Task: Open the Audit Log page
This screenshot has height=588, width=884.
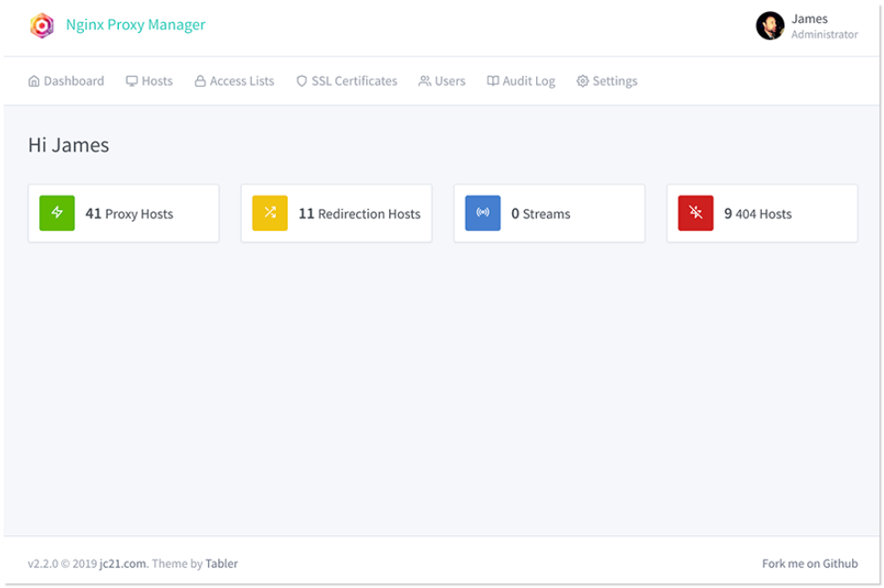Action: 521,81
